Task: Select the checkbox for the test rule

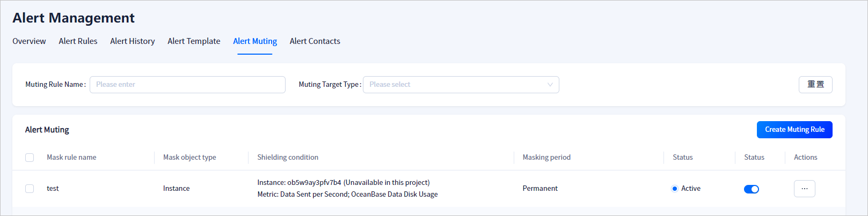Action: point(30,189)
